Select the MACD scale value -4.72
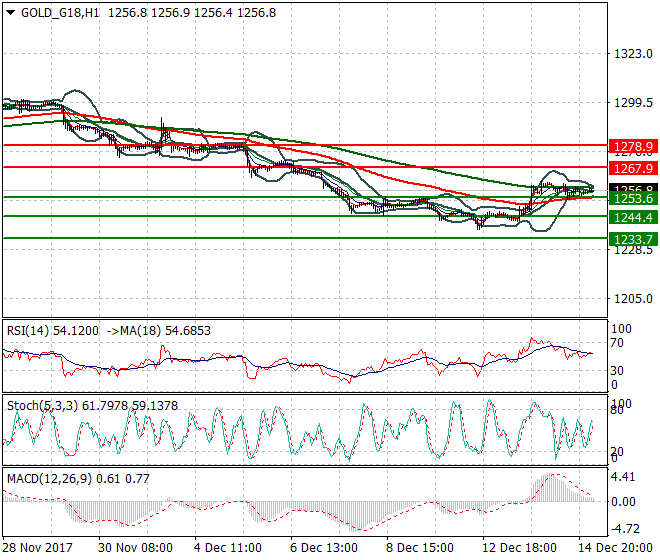 click(625, 529)
